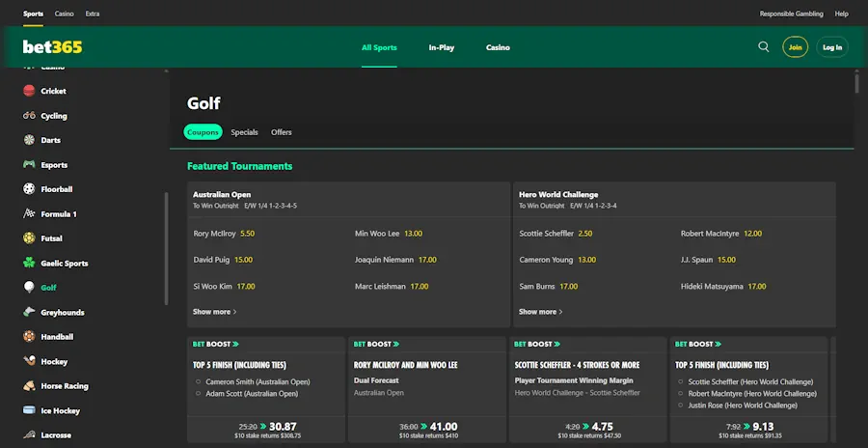This screenshot has width=868, height=448.
Task: Click the Floorball ball icon
Action: 29,189
